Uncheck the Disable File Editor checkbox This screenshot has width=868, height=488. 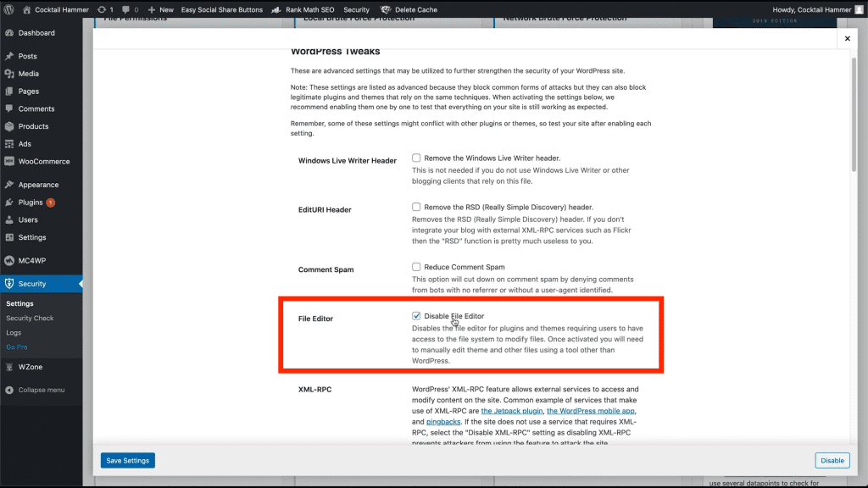coord(416,316)
